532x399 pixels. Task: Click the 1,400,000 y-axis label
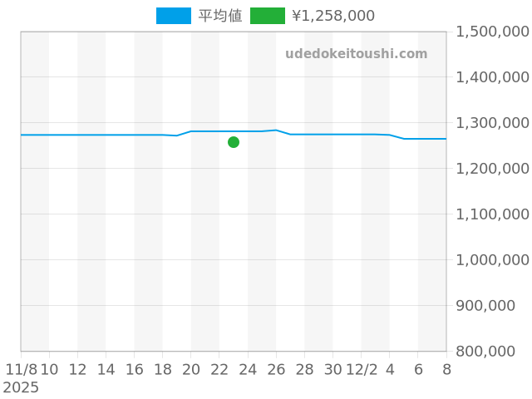494,77
